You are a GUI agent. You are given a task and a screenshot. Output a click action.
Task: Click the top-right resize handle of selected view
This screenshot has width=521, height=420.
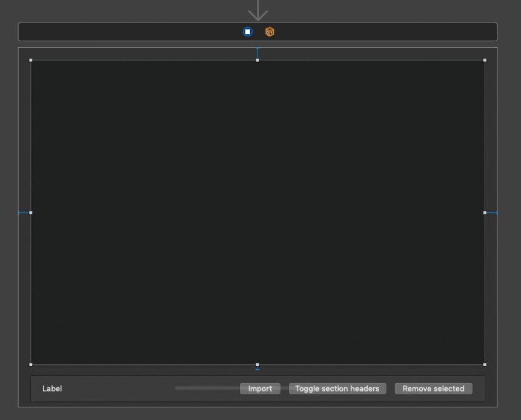click(x=485, y=60)
